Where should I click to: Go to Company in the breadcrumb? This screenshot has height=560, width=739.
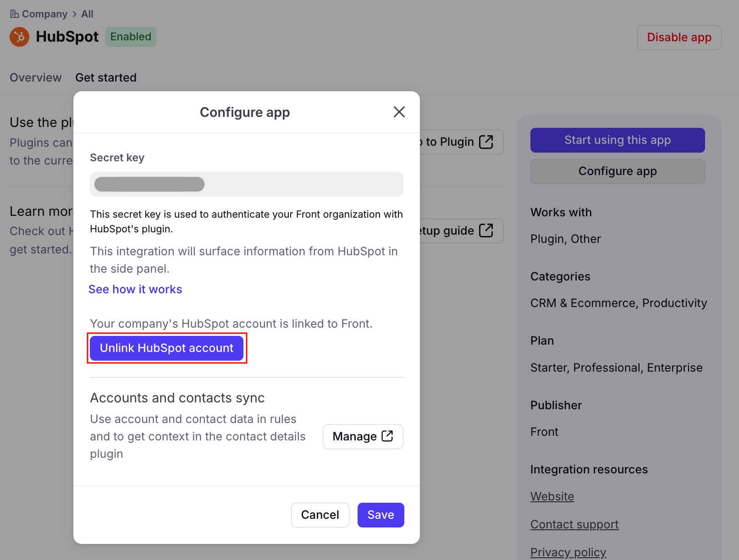point(44,14)
